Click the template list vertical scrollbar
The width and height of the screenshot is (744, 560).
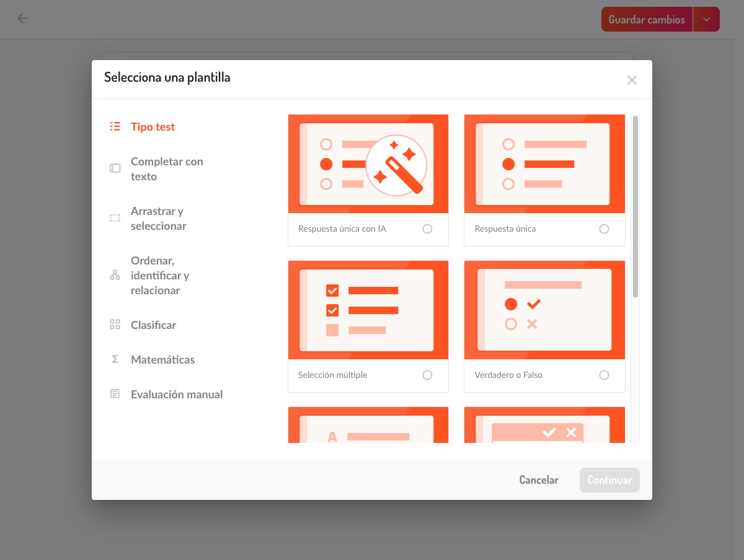click(635, 206)
